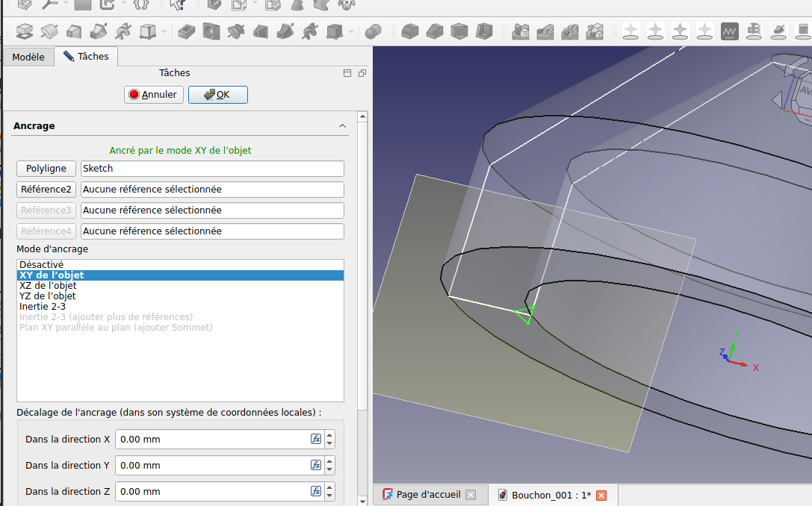Click the Référence2 reference text field
This screenshot has height=506, width=812.
tap(212, 190)
